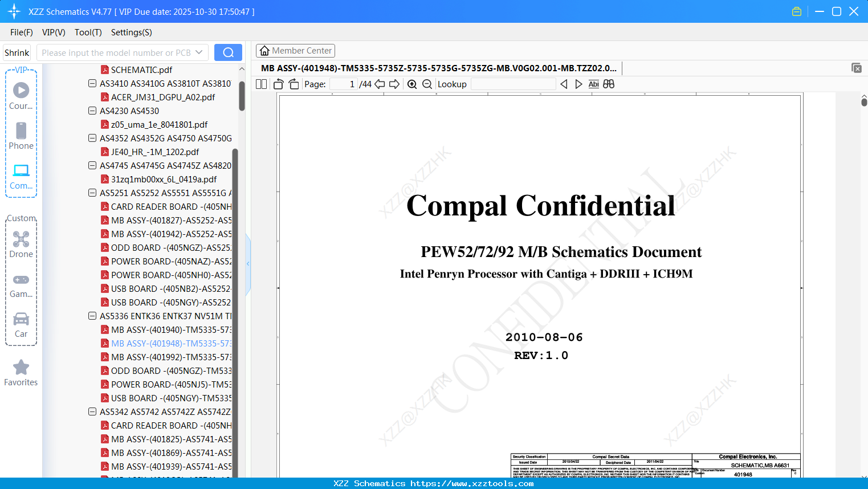The image size is (868, 489).
Task: Select the MB ASSY-(401948) document tab
Action: 438,68
